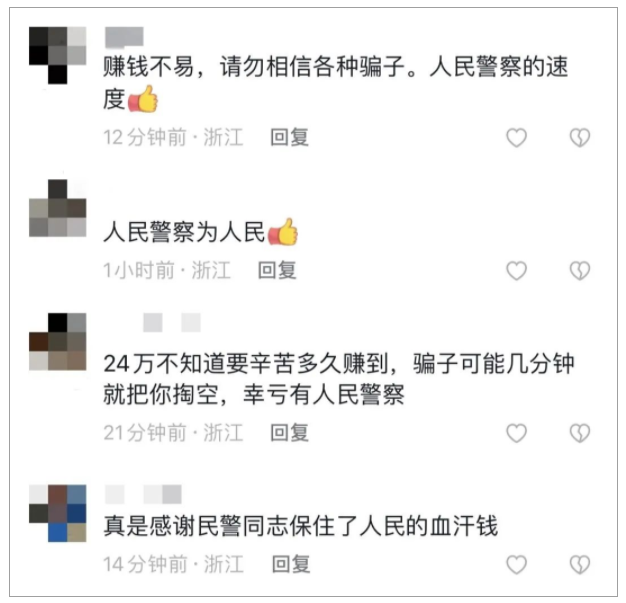Viewport: 626px width, 603px height.
Task: Dislike the 赚钱不易 comment with broken heart
Action: pos(579,138)
